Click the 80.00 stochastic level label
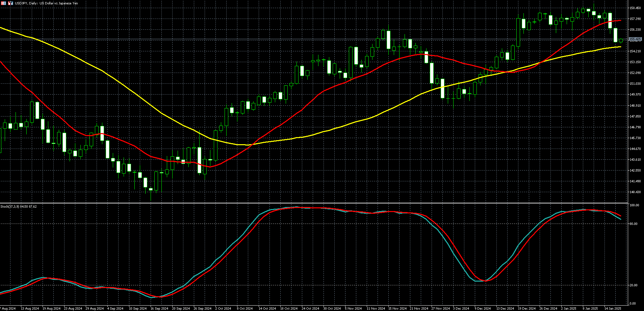644x311 pixels. coord(634,224)
